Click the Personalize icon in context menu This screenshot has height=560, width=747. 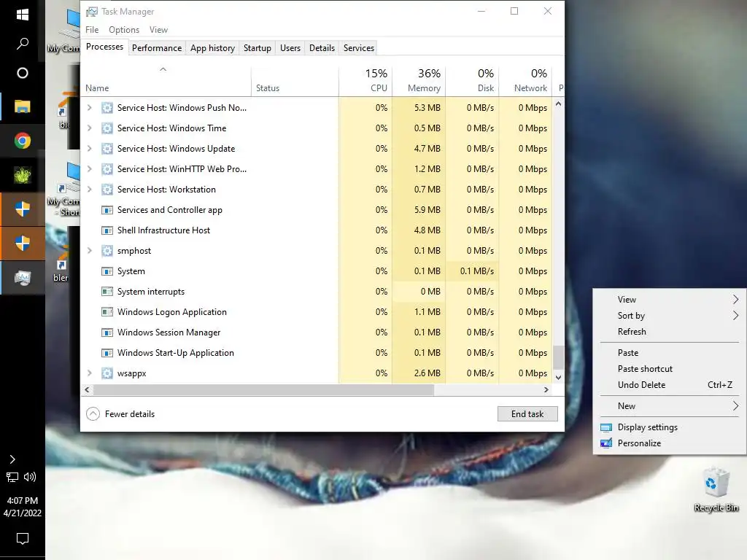[x=606, y=443]
